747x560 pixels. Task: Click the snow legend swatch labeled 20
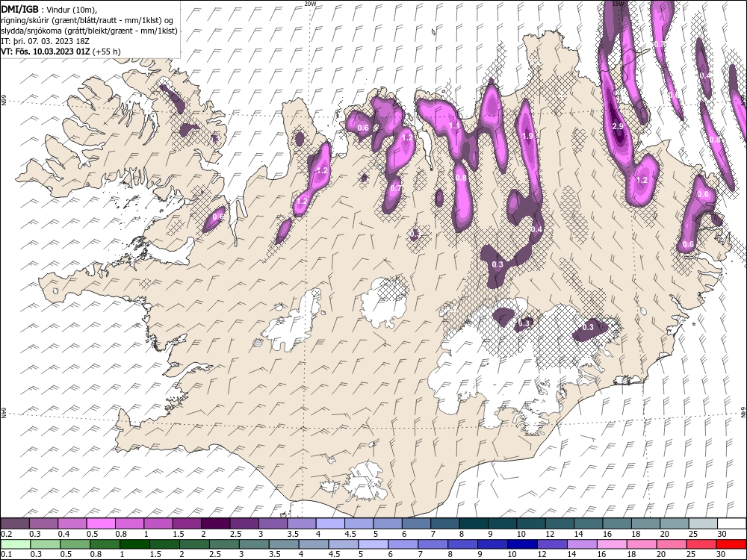pyautogui.click(x=675, y=523)
